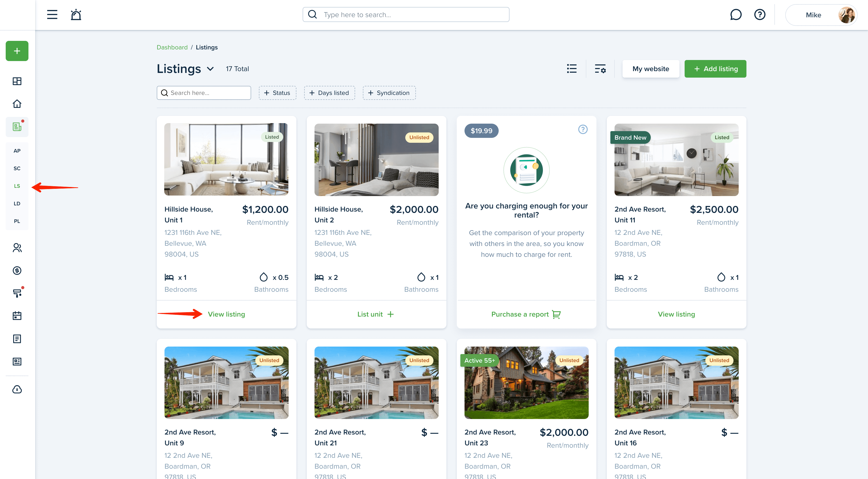Viewport: 868px width, 479px height.
Task: Open the accounting dollar icon in sidebar
Action: [17, 271]
